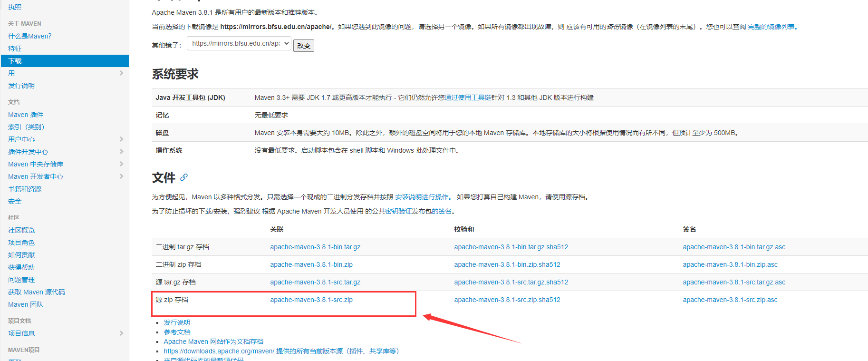Open 什么是Maven? in the sidebar
Image resolution: width=868 pixels, height=361 pixels.
[x=29, y=36]
